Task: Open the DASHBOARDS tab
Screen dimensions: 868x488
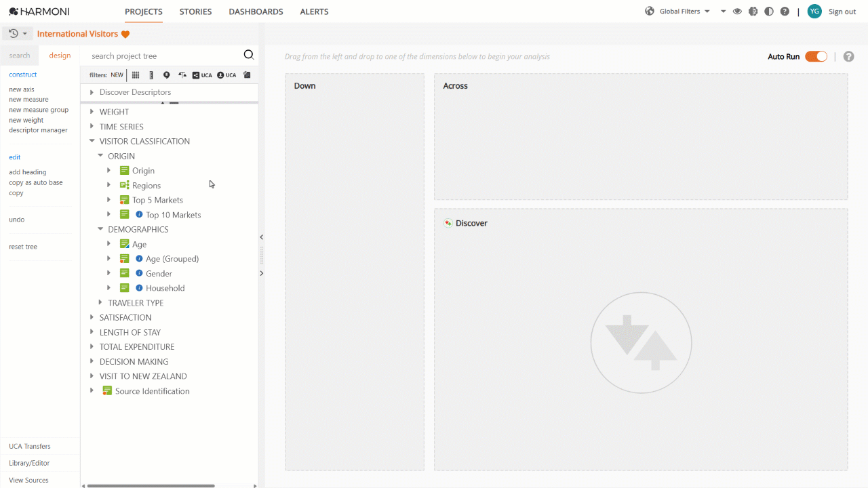Action: click(256, 12)
